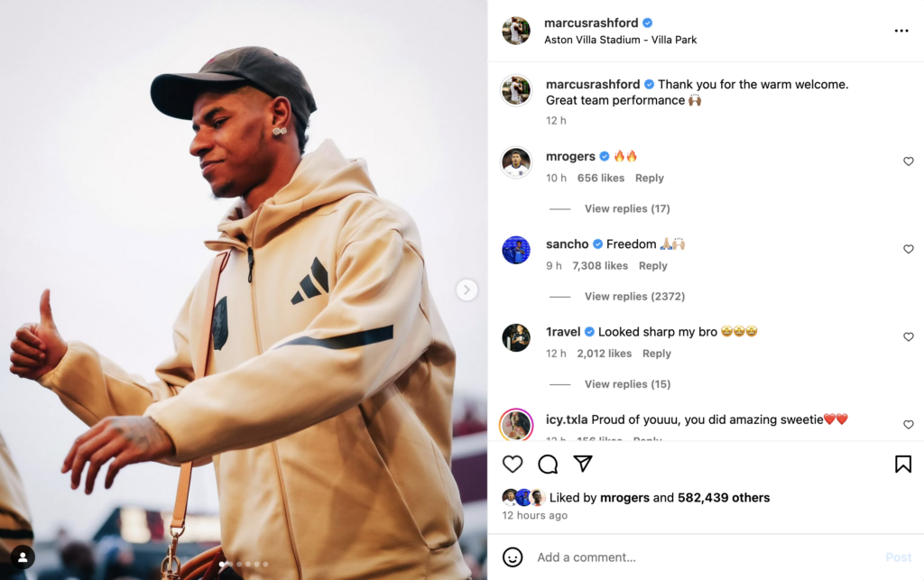924x580 pixels.
Task: Open emoji picker smiley icon
Action: tap(513, 557)
